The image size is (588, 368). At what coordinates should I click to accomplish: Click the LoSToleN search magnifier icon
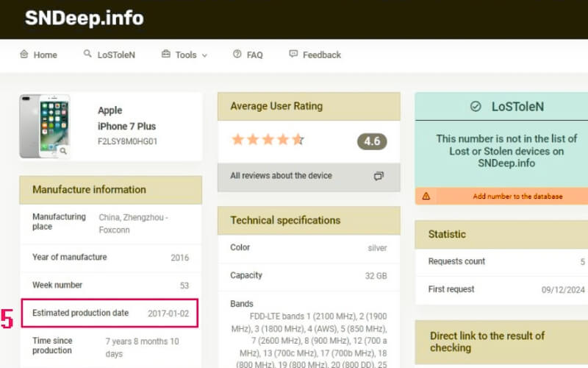coord(87,54)
